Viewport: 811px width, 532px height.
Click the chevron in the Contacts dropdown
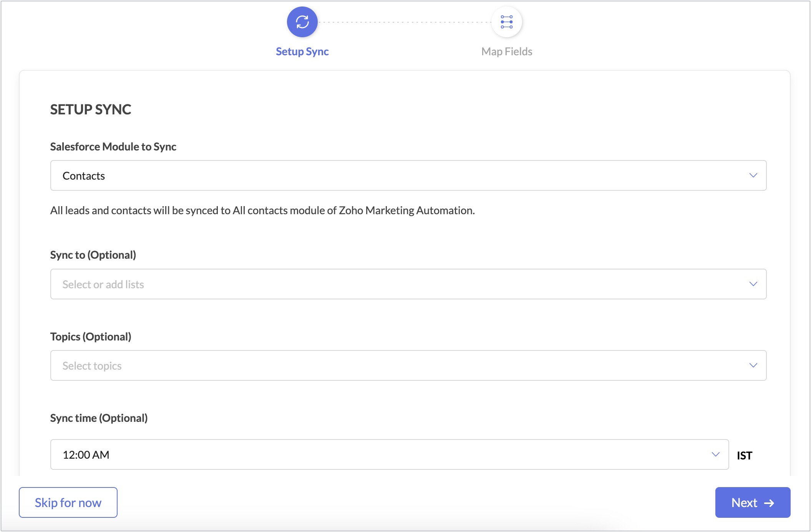point(753,175)
